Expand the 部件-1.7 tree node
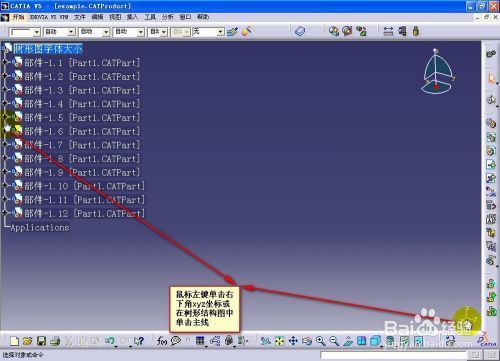 point(5,144)
